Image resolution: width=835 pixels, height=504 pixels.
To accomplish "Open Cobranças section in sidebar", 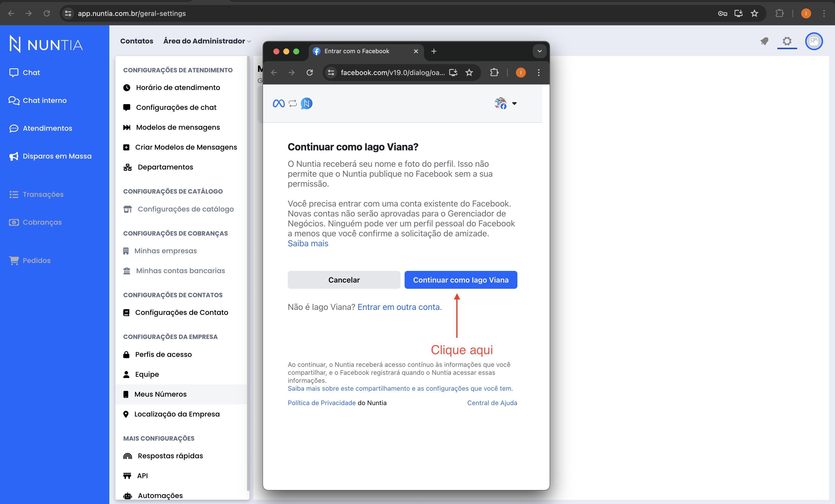I will pyautogui.click(x=42, y=222).
